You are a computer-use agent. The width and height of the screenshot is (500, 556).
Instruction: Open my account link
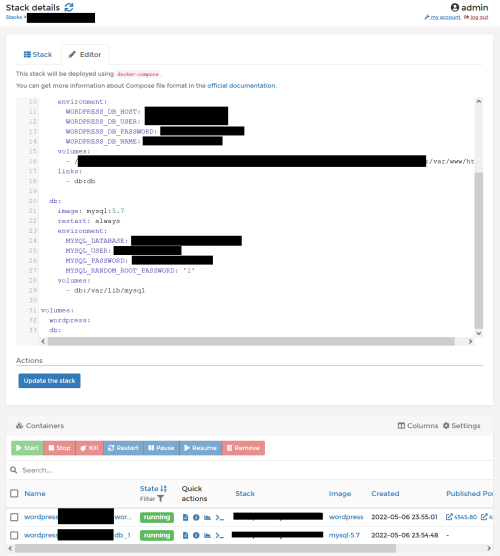[443, 17]
